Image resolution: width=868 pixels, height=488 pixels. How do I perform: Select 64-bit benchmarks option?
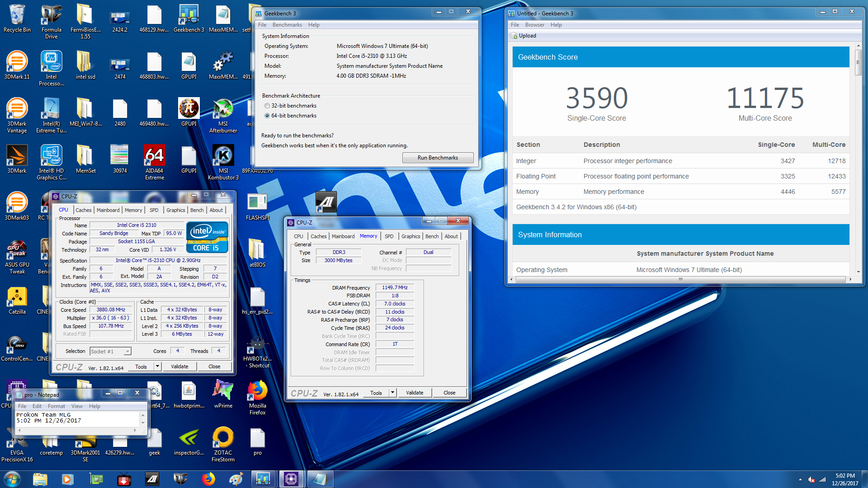[x=290, y=116]
